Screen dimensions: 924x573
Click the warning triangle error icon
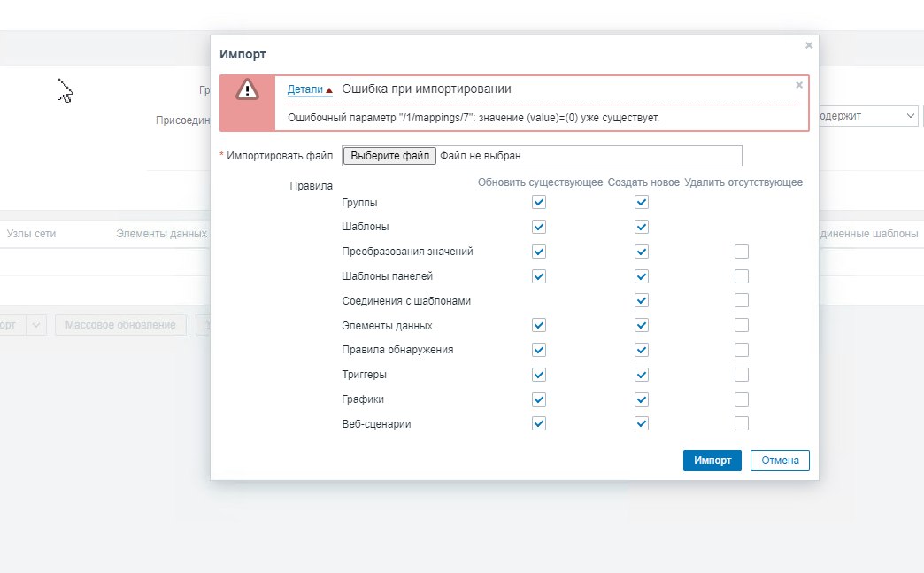249,89
